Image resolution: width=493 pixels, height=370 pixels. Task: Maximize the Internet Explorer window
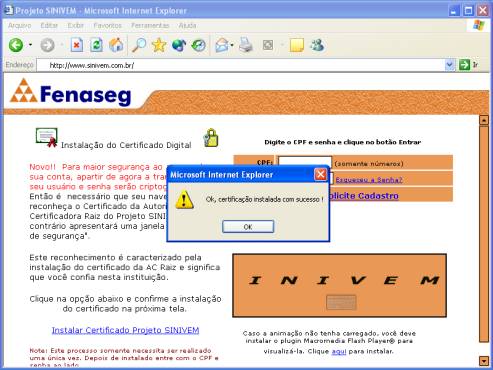click(468, 11)
